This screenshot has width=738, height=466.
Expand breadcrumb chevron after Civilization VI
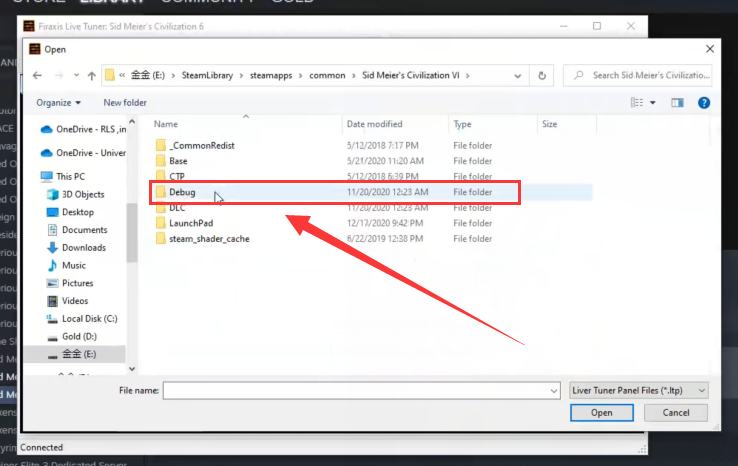467,75
